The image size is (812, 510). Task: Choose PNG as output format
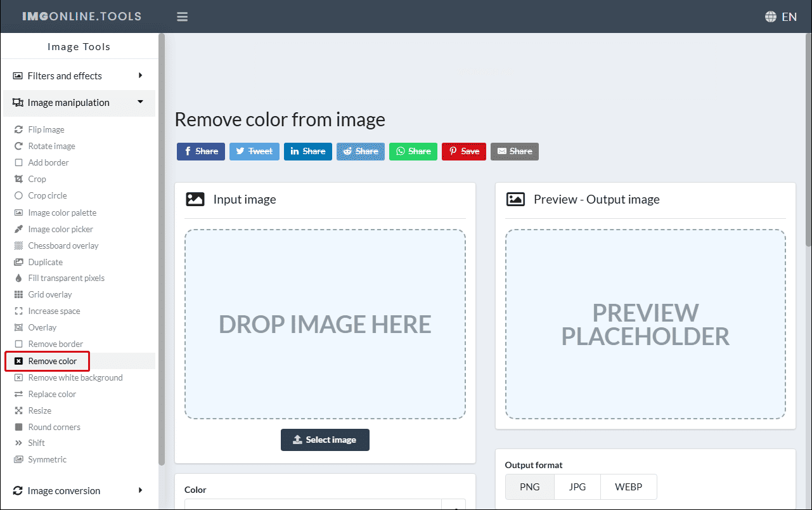(529, 487)
